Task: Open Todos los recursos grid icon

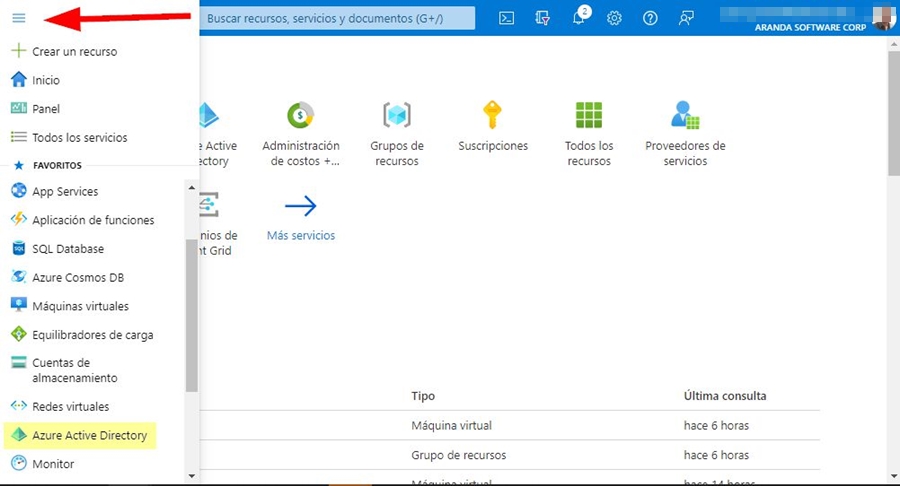Action: click(x=588, y=115)
